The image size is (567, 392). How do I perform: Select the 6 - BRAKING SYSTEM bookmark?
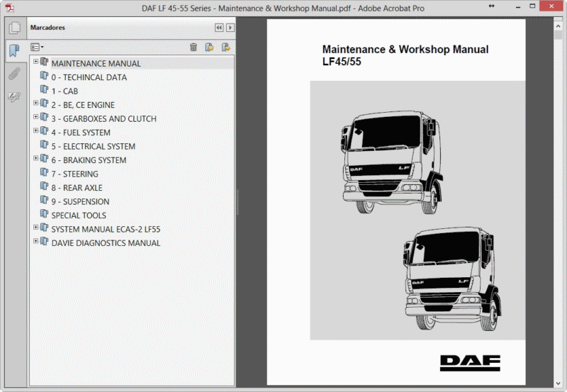tap(89, 160)
